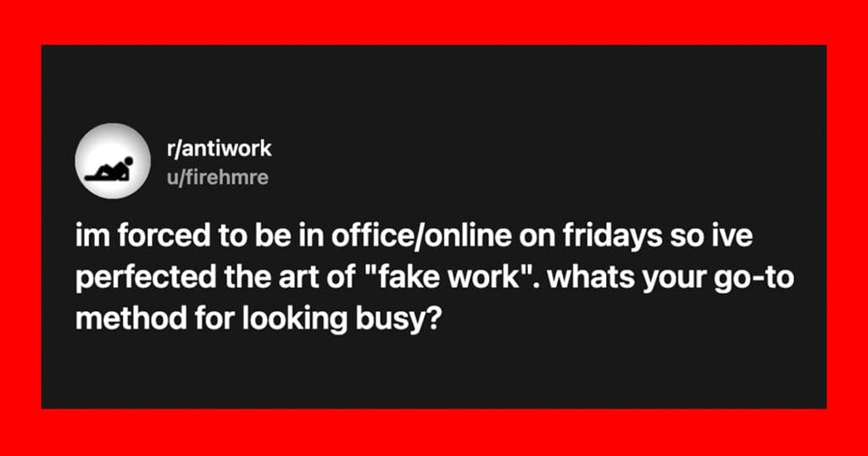Click the red border right of the card

(x=847, y=228)
